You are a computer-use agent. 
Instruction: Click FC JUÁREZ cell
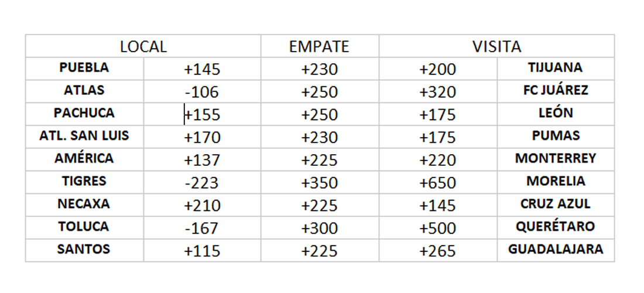point(556,91)
